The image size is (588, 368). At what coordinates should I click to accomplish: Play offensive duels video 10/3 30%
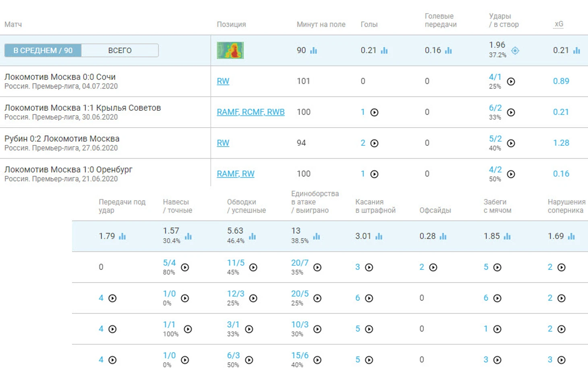[317, 329]
